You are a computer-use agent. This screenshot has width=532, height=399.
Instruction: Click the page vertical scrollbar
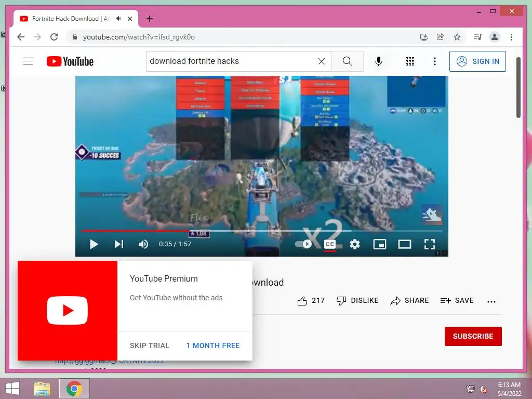pos(518,87)
